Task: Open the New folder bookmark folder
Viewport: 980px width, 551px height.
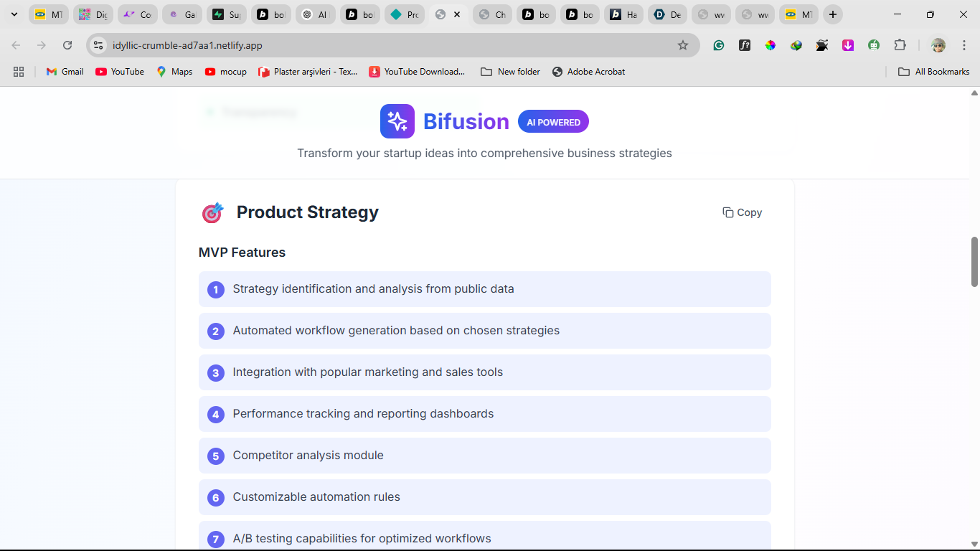Action: click(510, 72)
